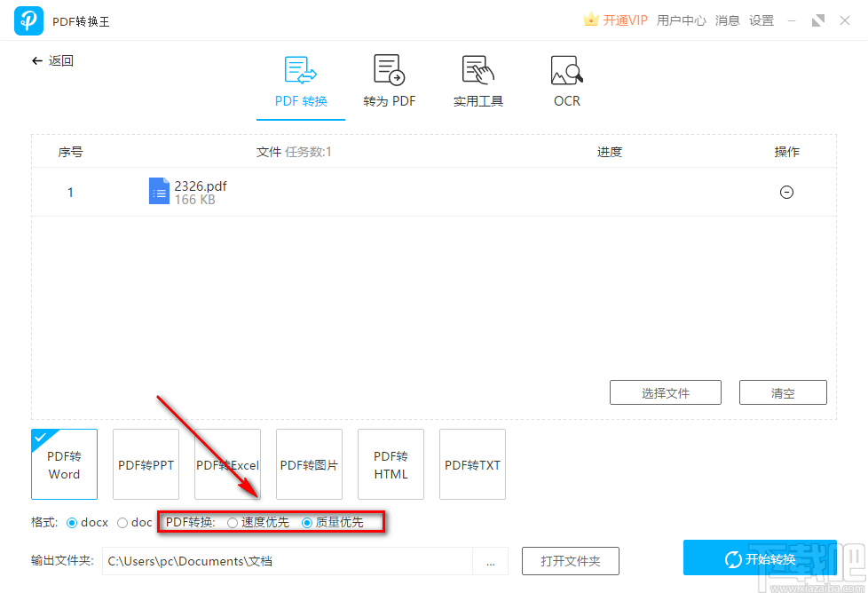Click the PDF转换 document-swap icon
Viewport: 868px width, 593px height.
tap(300, 69)
